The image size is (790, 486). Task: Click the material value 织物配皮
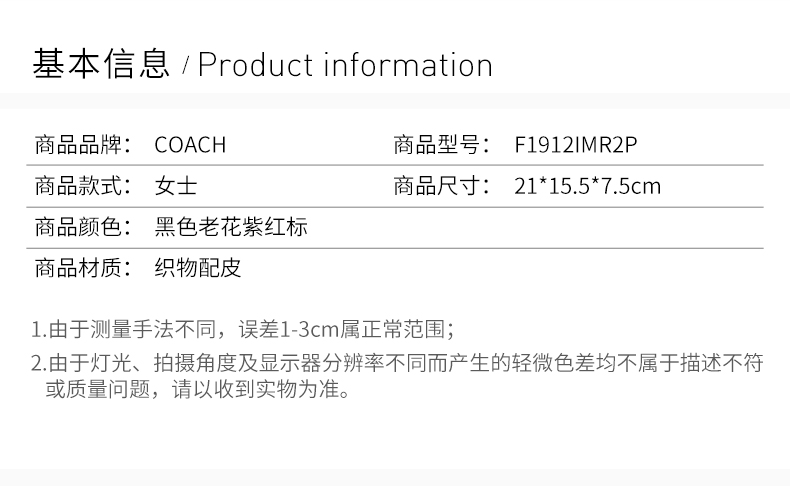click(x=198, y=267)
